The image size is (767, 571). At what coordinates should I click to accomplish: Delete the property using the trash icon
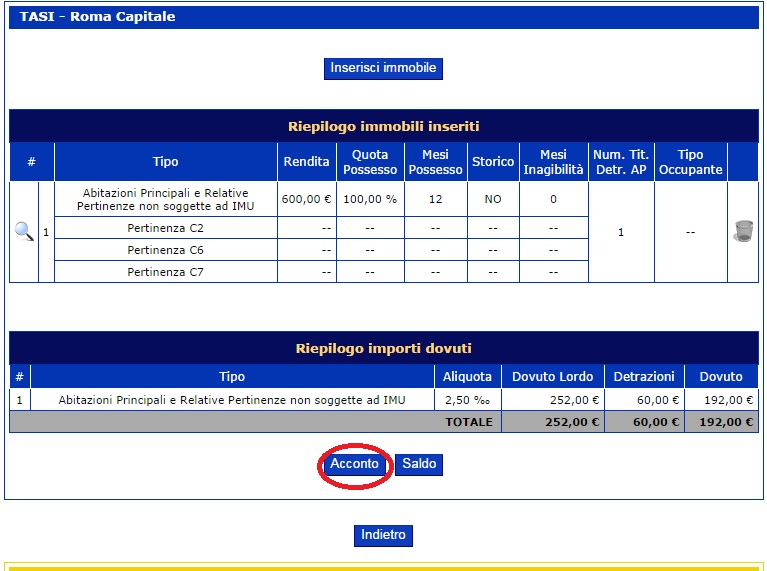point(742,231)
